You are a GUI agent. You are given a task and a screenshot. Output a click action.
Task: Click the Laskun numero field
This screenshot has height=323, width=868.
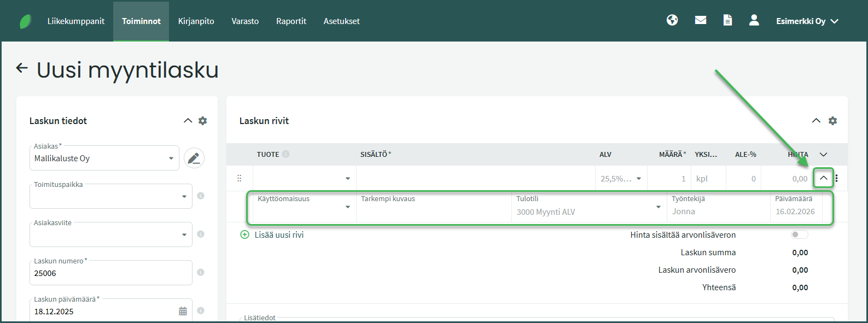click(109, 273)
